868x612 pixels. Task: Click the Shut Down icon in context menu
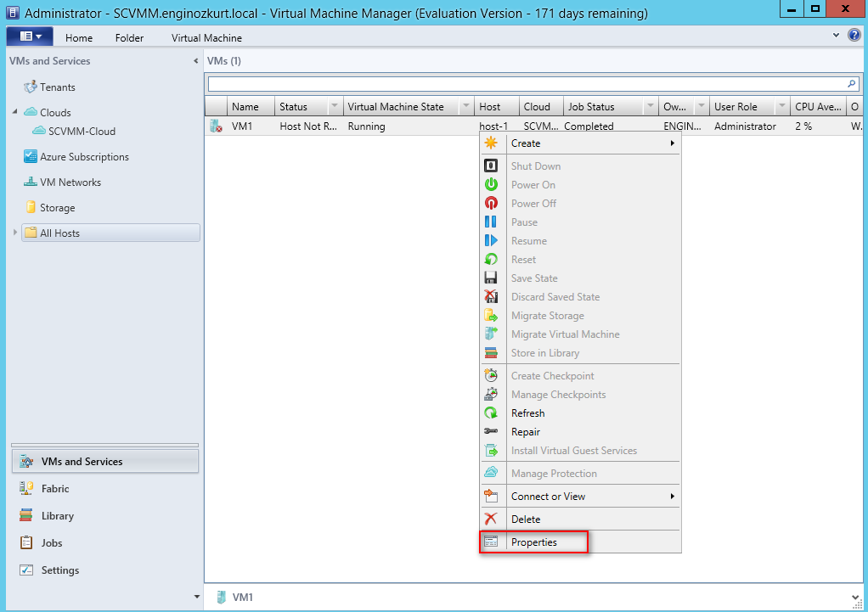click(x=490, y=166)
